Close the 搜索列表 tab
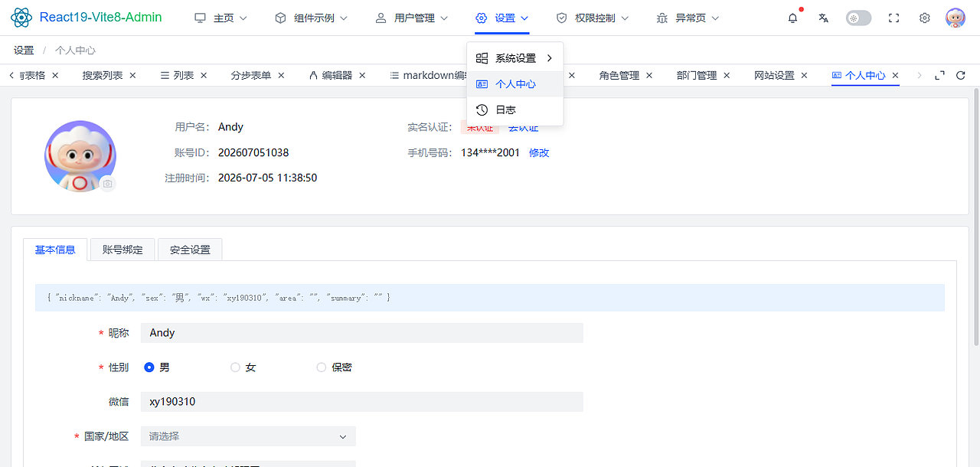The width and height of the screenshot is (980, 467). (x=132, y=75)
